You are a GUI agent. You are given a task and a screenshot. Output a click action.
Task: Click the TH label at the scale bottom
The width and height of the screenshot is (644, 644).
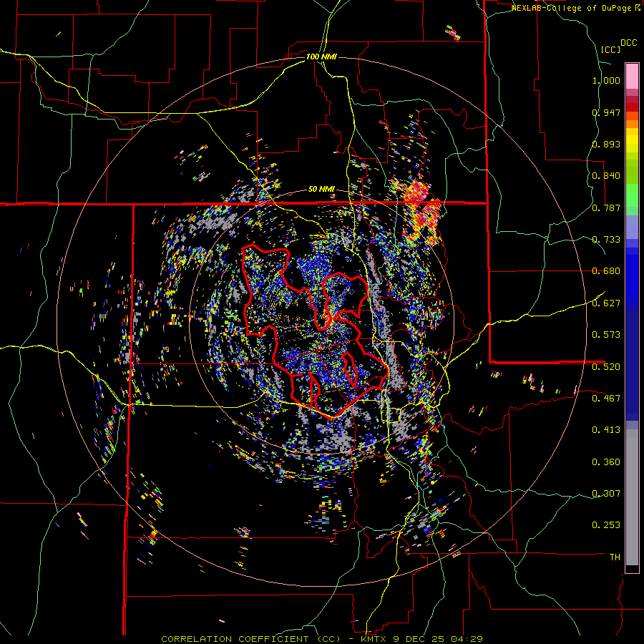(x=615, y=557)
